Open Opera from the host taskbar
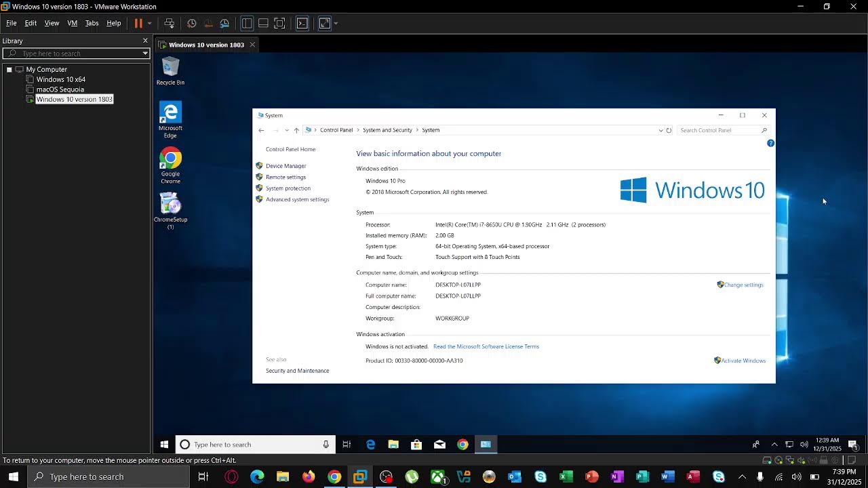 (x=231, y=477)
